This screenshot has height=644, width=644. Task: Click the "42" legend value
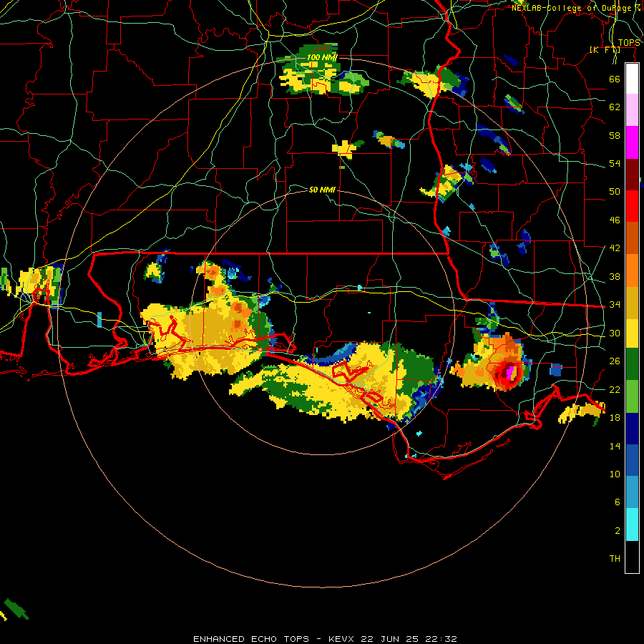[x=615, y=248]
